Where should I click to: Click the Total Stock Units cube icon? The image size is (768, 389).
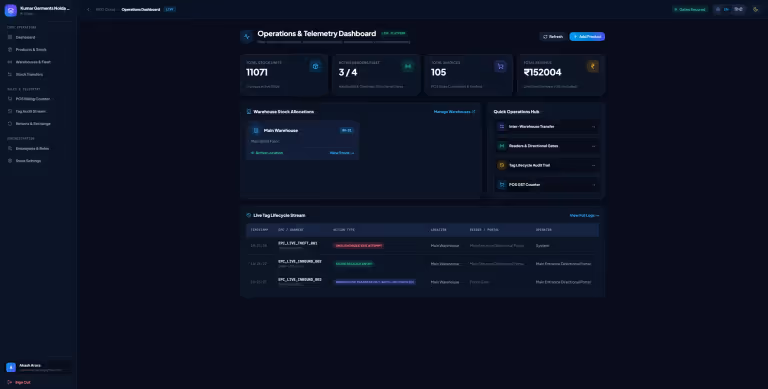click(x=315, y=66)
